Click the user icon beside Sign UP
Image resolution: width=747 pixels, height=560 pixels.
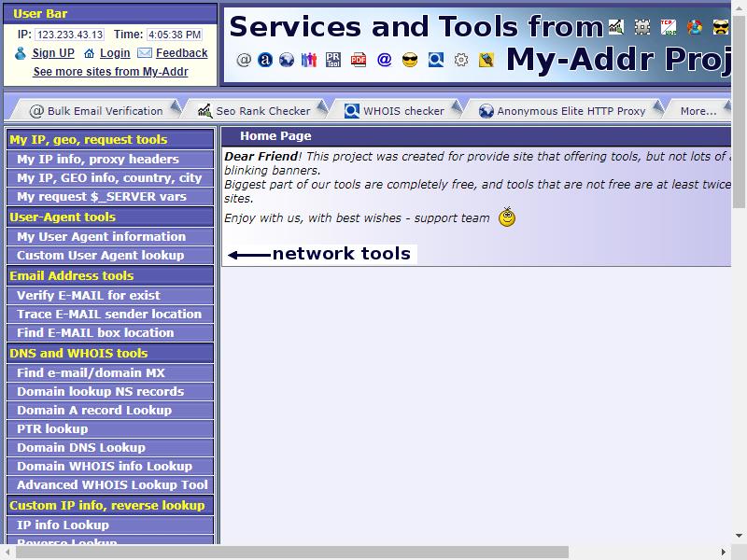[x=20, y=53]
